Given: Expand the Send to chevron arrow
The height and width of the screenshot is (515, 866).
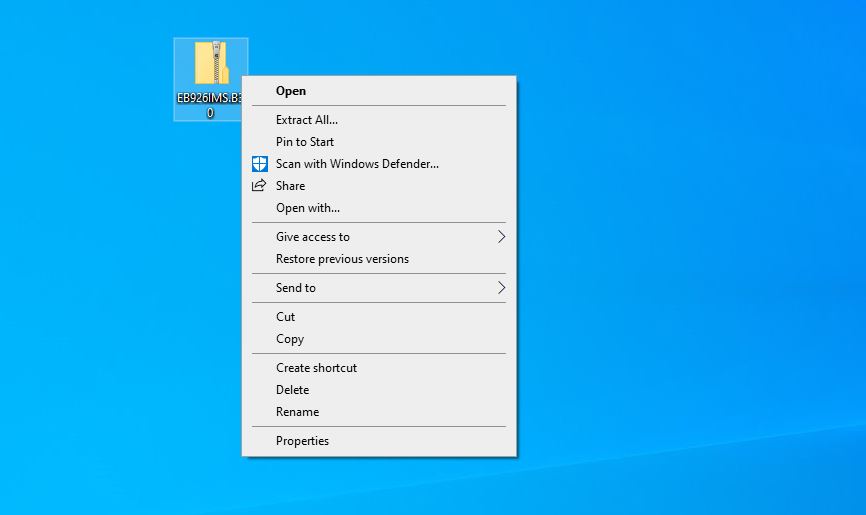Looking at the screenshot, I should (501, 288).
